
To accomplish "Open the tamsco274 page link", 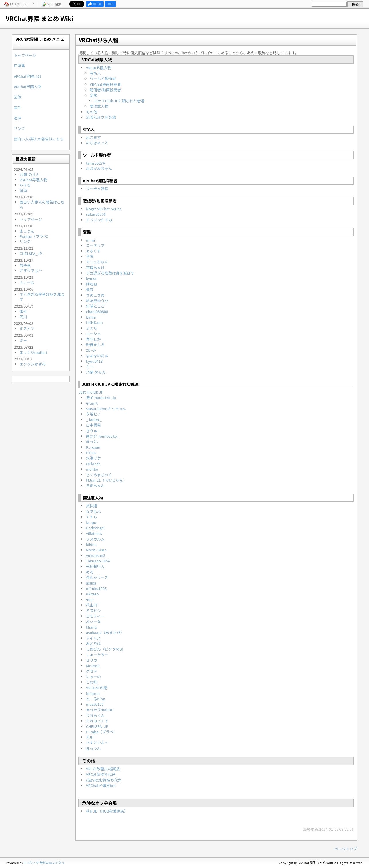I will point(95,163).
